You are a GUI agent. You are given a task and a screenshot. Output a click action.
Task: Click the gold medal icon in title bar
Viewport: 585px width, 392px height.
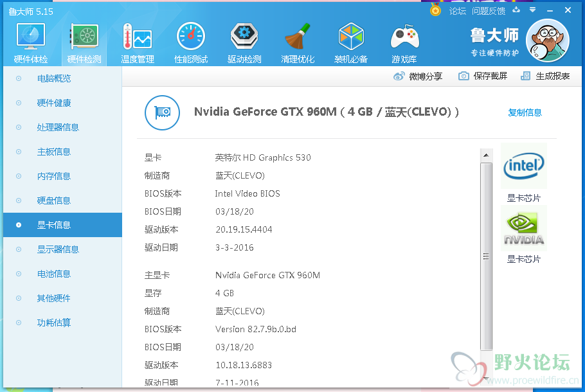[435, 10]
